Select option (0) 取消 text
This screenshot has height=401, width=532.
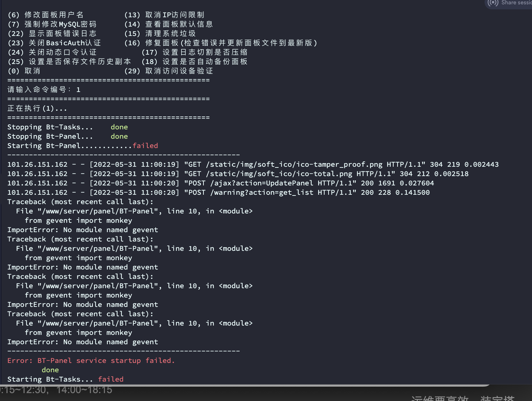24,71
